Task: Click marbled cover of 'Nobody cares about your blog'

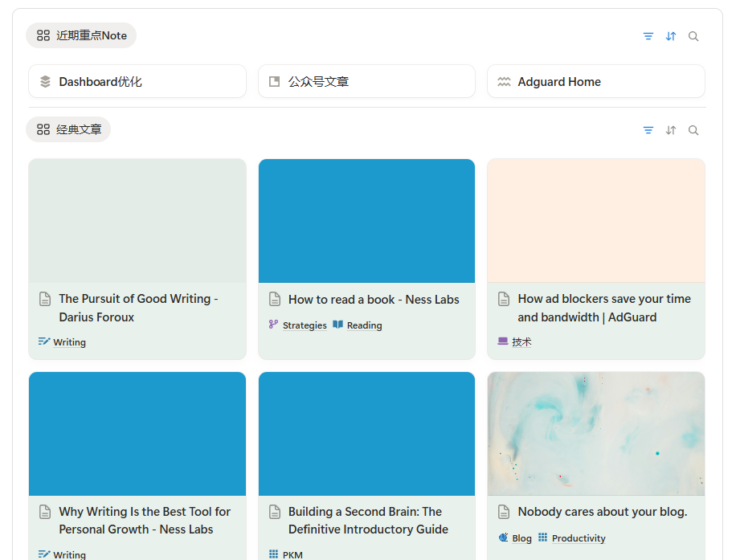Action: coord(595,434)
